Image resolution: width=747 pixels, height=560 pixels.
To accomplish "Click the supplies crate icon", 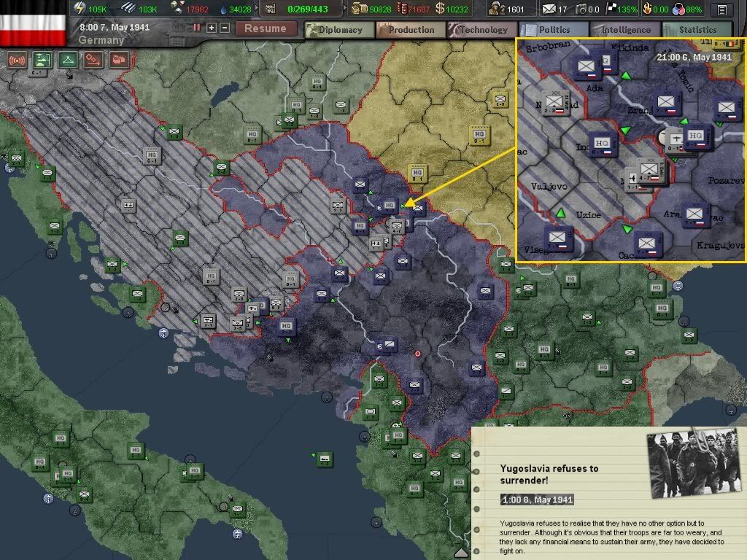I will coord(359,8).
